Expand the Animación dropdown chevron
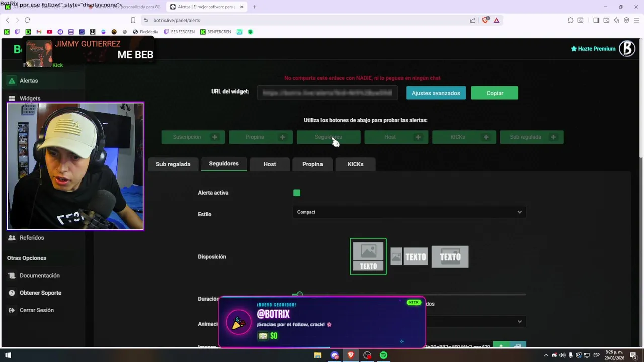Viewport: 644px width, 362px height. coord(520,322)
